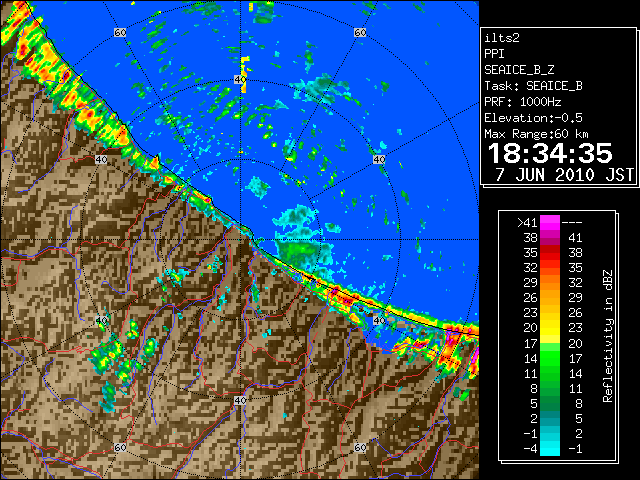This screenshot has height=480, width=640.
Task: Click the 'Reflectivity in dBZ' legend title
Action: click(607, 336)
